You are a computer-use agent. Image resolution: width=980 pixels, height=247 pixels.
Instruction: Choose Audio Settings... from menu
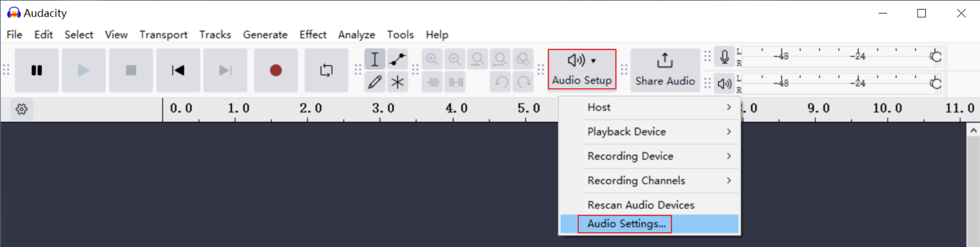tap(626, 224)
